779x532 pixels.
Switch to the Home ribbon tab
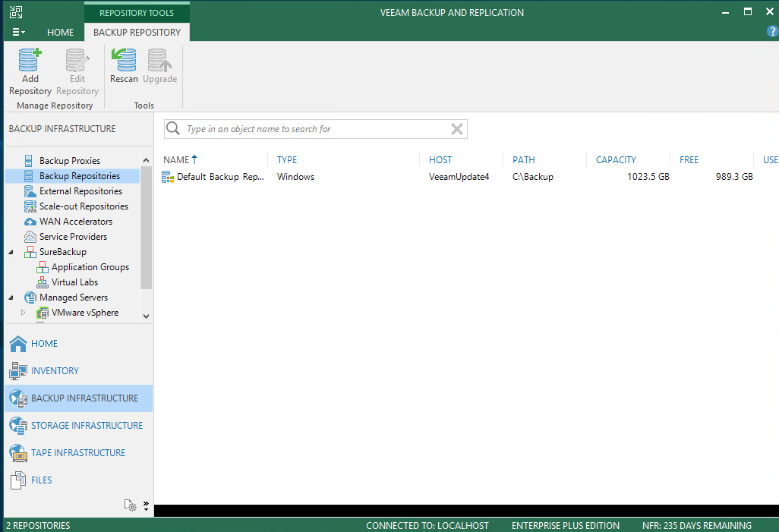pos(61,33)
